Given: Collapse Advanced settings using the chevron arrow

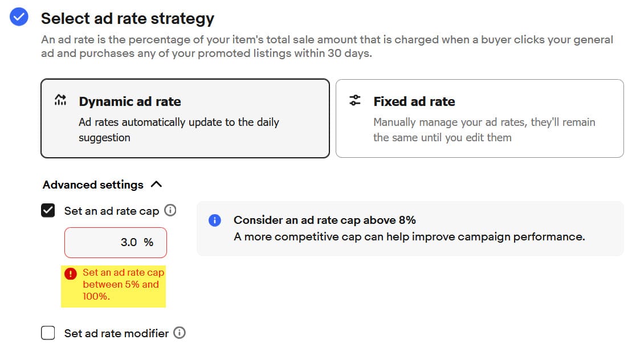Looking at the screenshot, I should click(x=156, y=185).
